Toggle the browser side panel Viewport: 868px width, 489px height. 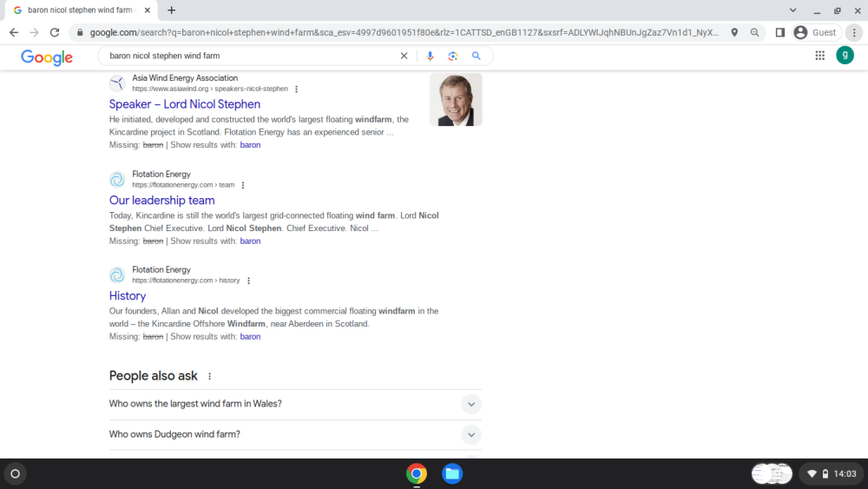pyautogui.click(x=780, y=33)
